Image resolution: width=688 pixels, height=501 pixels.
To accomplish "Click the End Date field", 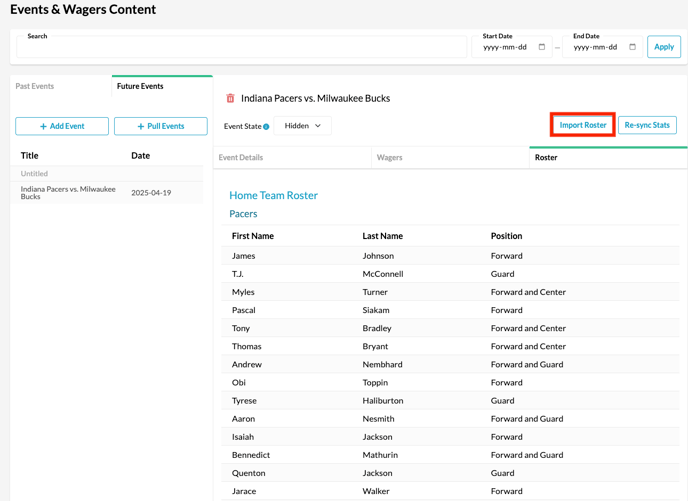I will click(x=602, y=47).
